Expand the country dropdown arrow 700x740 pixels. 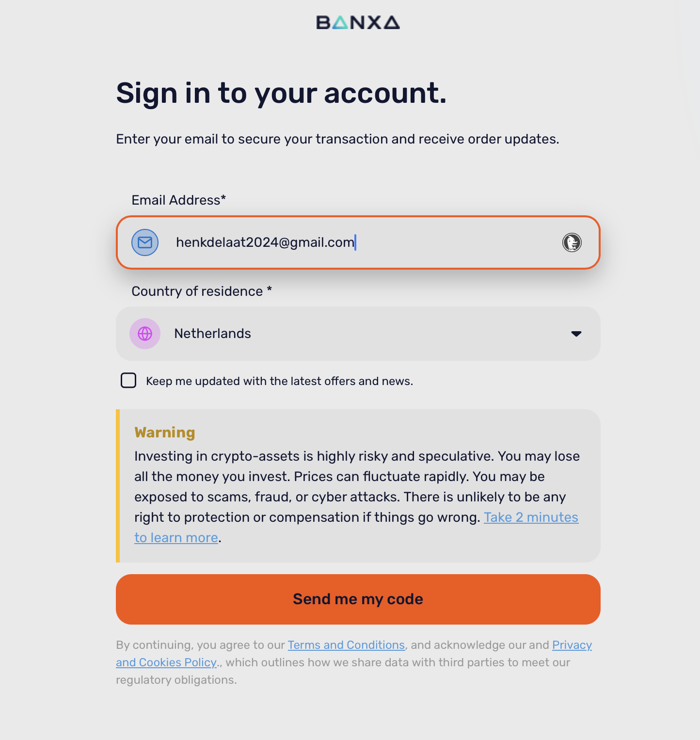pos(576,334)
